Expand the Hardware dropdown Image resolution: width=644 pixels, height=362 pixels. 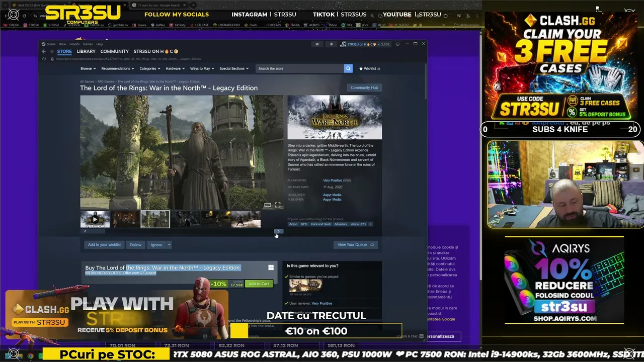[175, 68]
